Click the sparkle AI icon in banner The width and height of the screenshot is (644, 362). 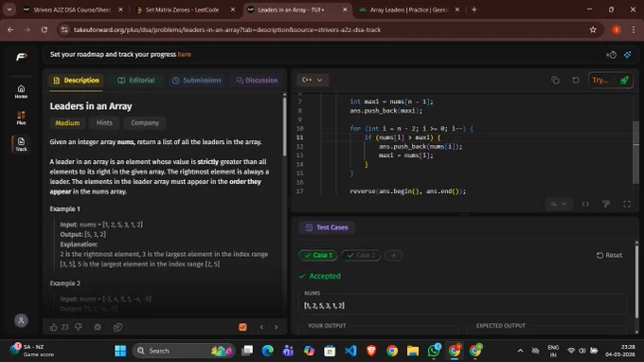click(627, 55)
